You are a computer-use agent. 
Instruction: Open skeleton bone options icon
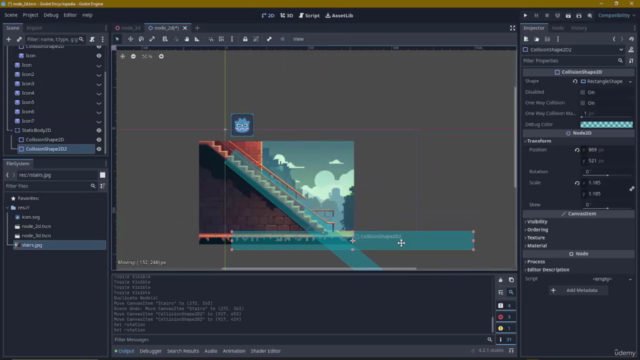coord(269,39)
